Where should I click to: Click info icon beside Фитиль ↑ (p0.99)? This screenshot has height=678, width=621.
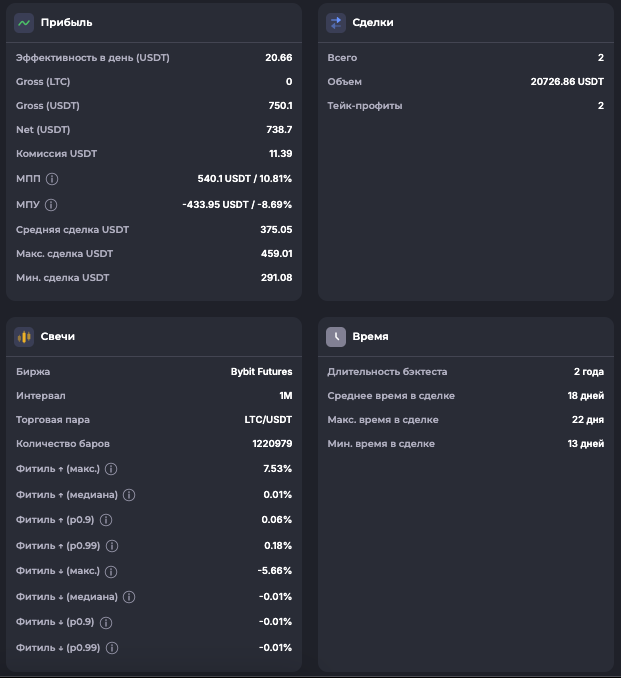(x=112, y=546)
